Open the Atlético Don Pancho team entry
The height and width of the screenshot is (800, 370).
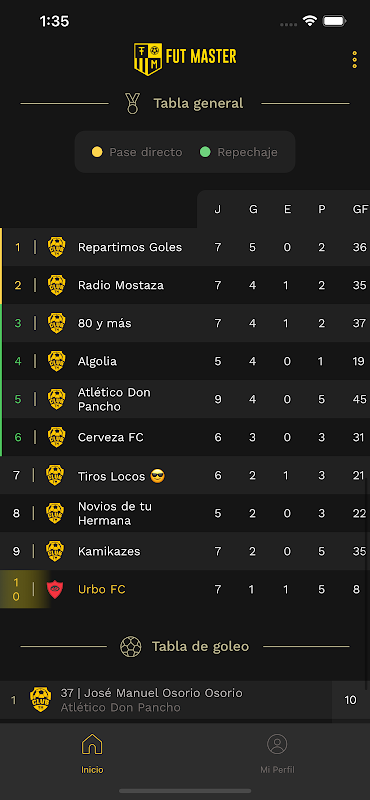click(185, 399)
